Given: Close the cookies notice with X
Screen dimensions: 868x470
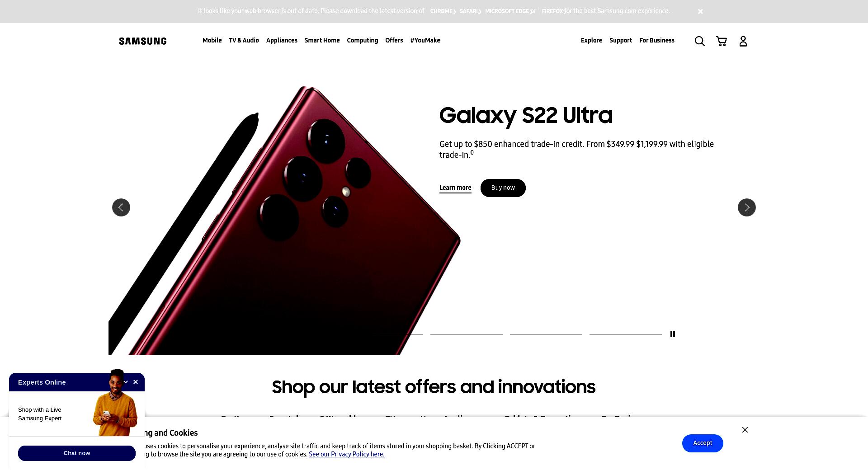Looking at the screenshot, I should tap(745, 430).
